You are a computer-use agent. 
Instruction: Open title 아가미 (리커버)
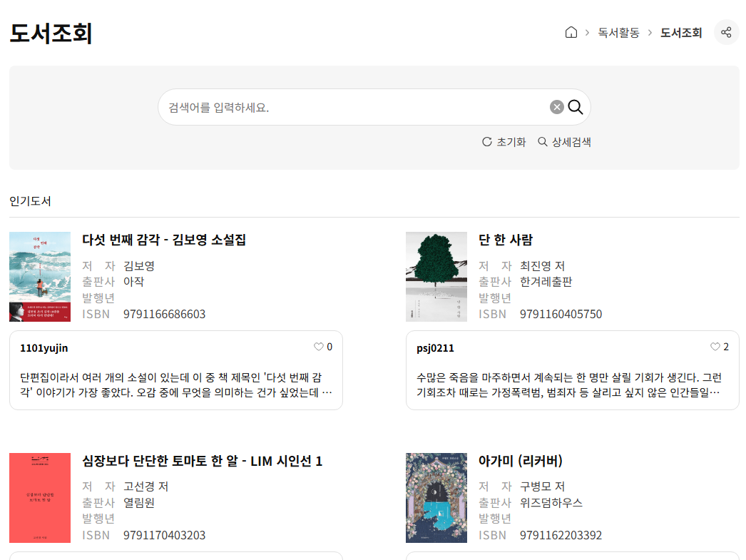point(521,461)
